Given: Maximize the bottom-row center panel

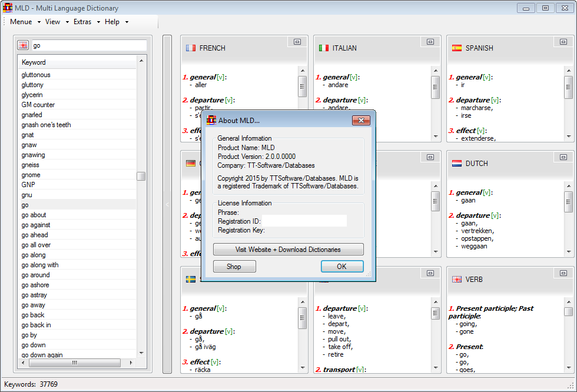Looking at the screenshot, I should click(430, 273).
